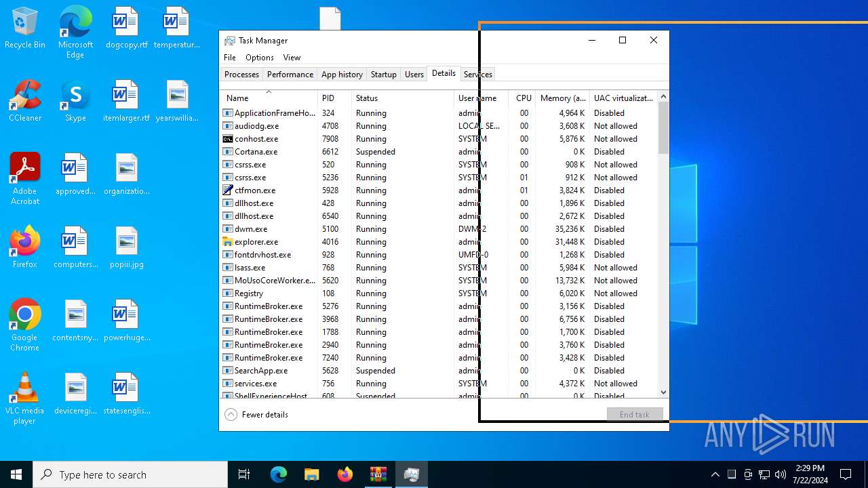Click the Firefox taskbar icon
This screenshot has height=488, width=868.
(345, 474)
